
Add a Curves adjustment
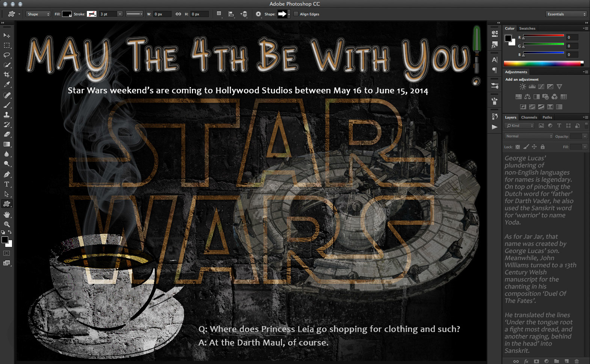(x=541, y=87)
